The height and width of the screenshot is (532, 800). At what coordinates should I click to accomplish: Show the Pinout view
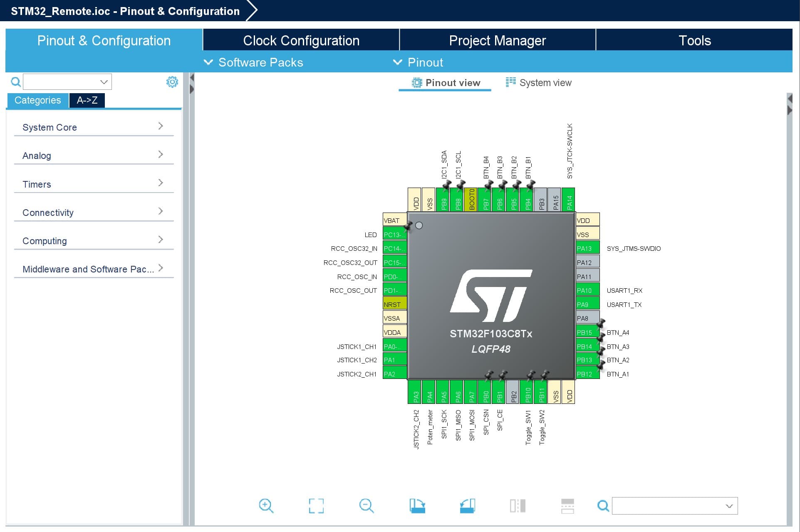[445, 83]
